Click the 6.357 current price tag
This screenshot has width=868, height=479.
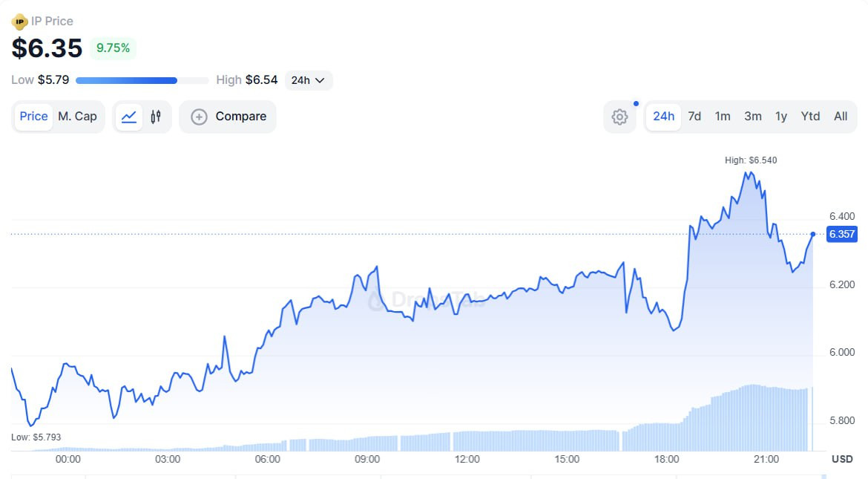[842, 234]
